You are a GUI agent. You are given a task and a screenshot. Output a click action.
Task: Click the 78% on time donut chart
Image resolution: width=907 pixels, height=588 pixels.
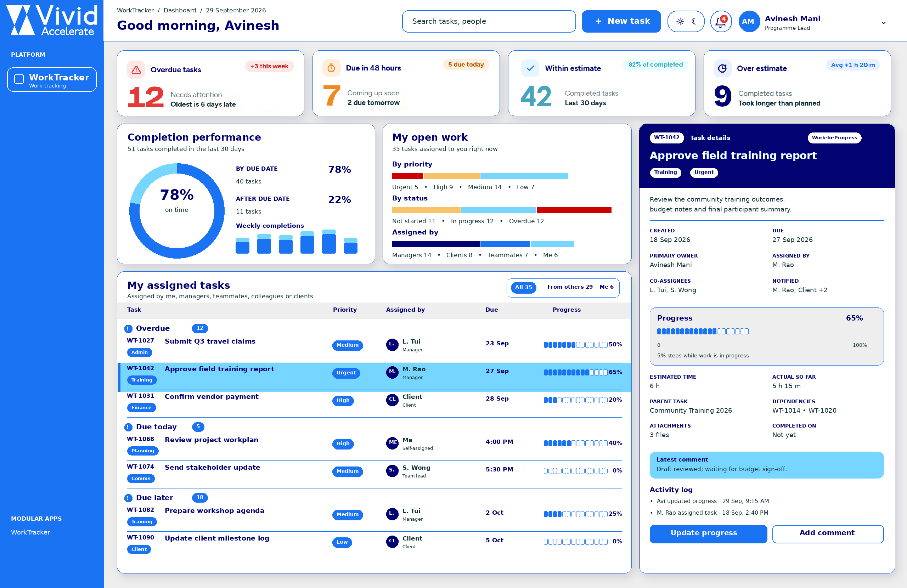(177, 211)
